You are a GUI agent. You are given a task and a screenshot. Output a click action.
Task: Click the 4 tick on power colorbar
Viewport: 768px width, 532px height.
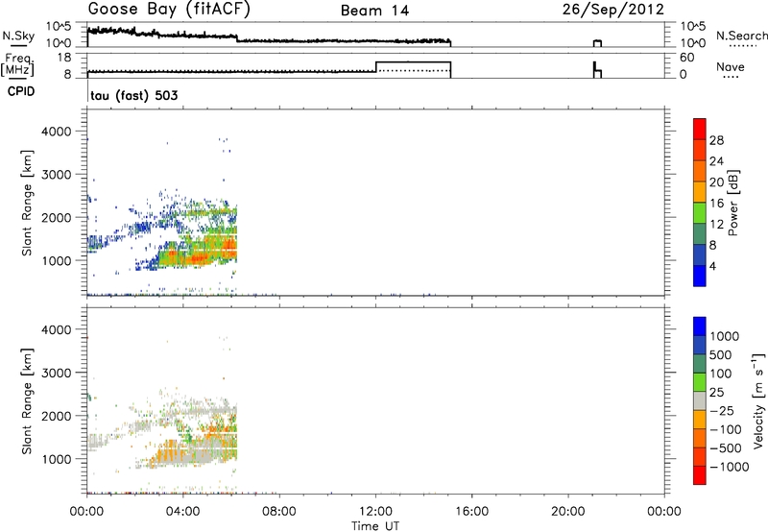pyautogui.click(x=712, y=266)
